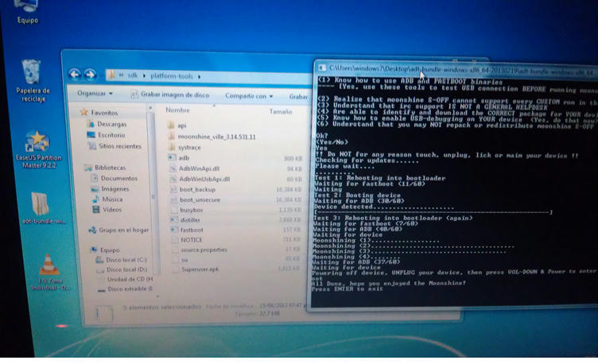The width and height of the screenshot is (598, 364).
Task: Open the Compartir con dropdown
Action: pos(248,96)
